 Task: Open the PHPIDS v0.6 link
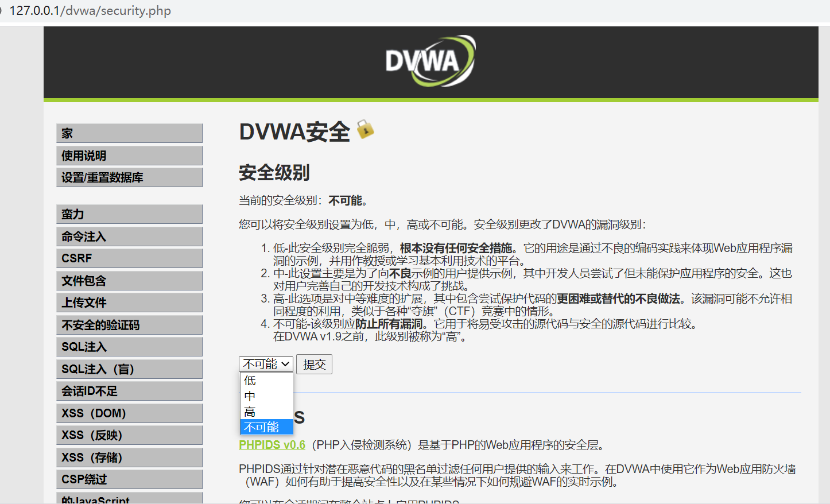[272, 445]
